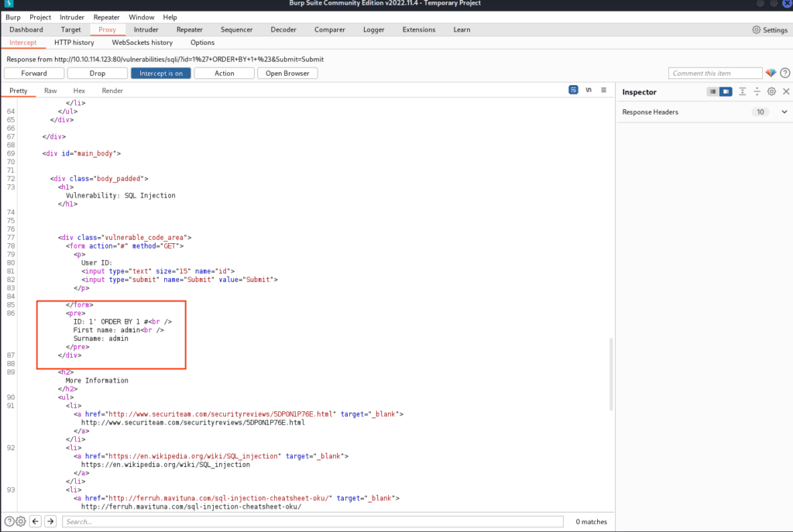The width and height of the screenshot is (793, 532).
Task: Open the message editor hamburger menu
Action: 603,90
